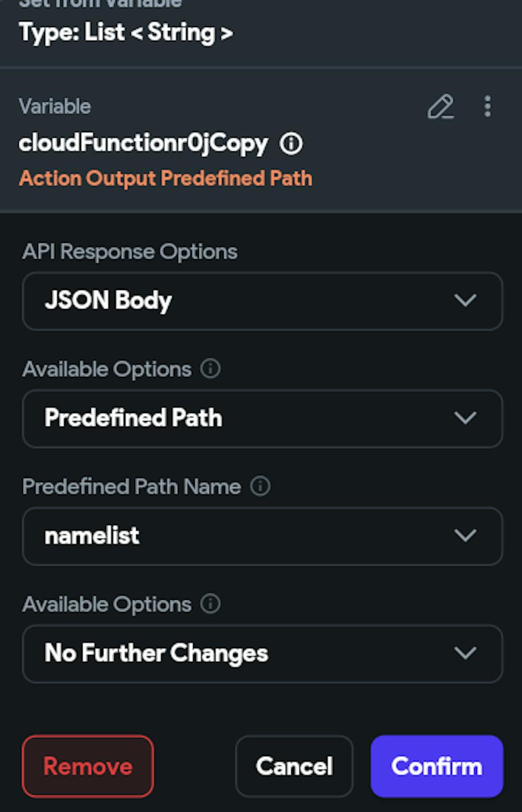Click info icon beside first Available Options label
The image size is (522, 812).
tap(210, 369)
